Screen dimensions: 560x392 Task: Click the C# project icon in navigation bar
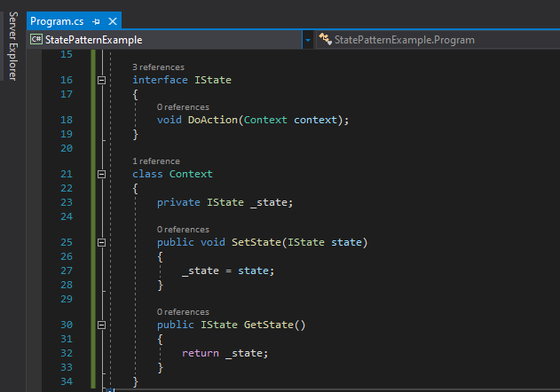click(36, 39)
